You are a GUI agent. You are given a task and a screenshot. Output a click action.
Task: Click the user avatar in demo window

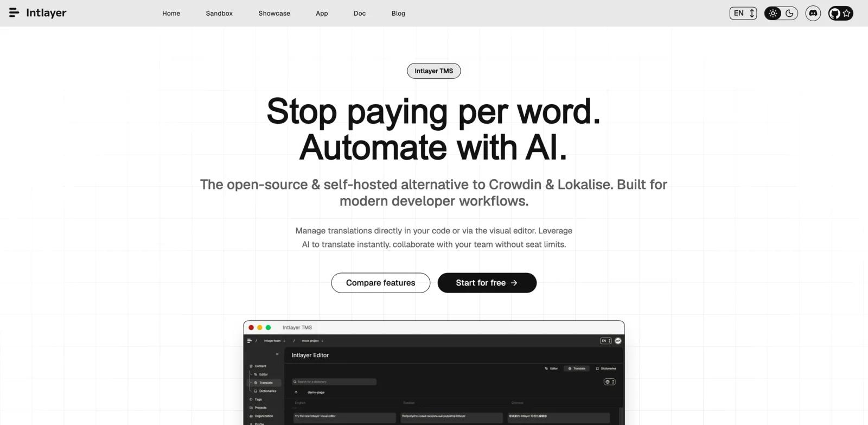tap(618, 341)
